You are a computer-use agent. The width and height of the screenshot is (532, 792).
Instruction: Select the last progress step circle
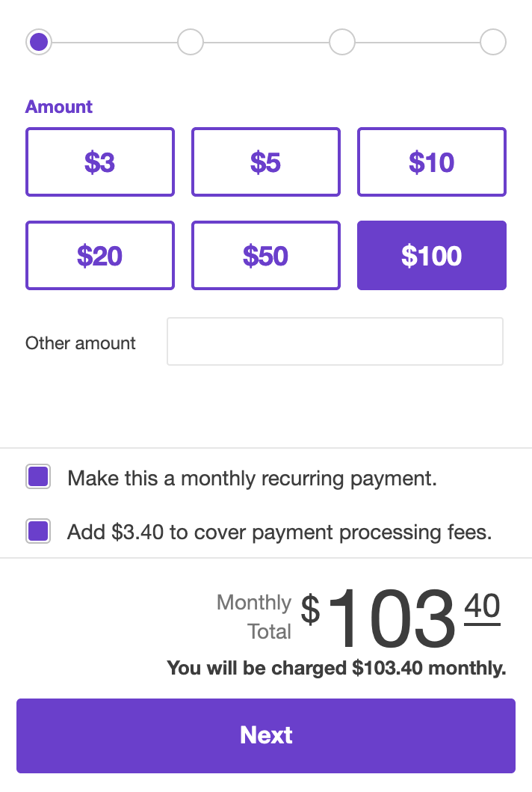pyautogui.click(x=493, y=42)
